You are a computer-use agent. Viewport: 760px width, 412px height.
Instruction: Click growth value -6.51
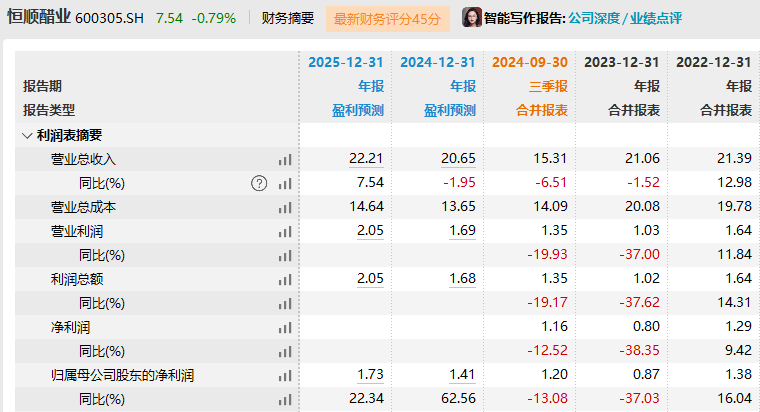pos(551,182)
